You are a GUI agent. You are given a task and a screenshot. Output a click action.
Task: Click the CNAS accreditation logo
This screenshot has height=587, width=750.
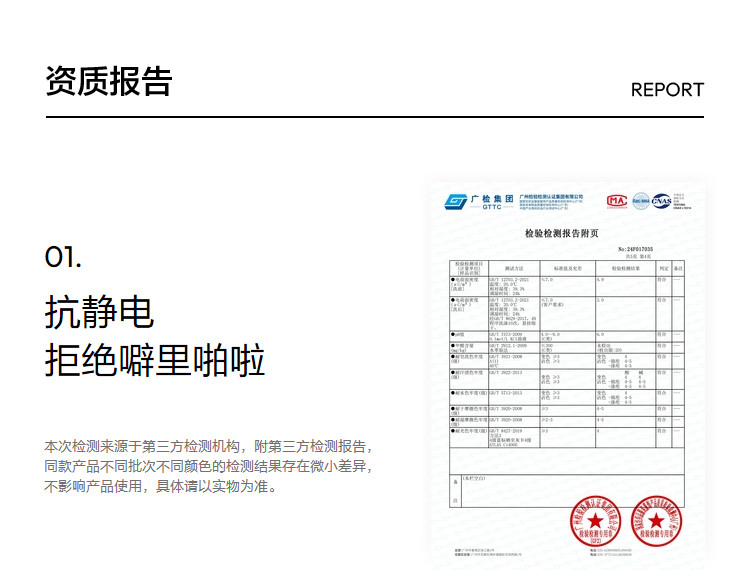coord(661,201)
